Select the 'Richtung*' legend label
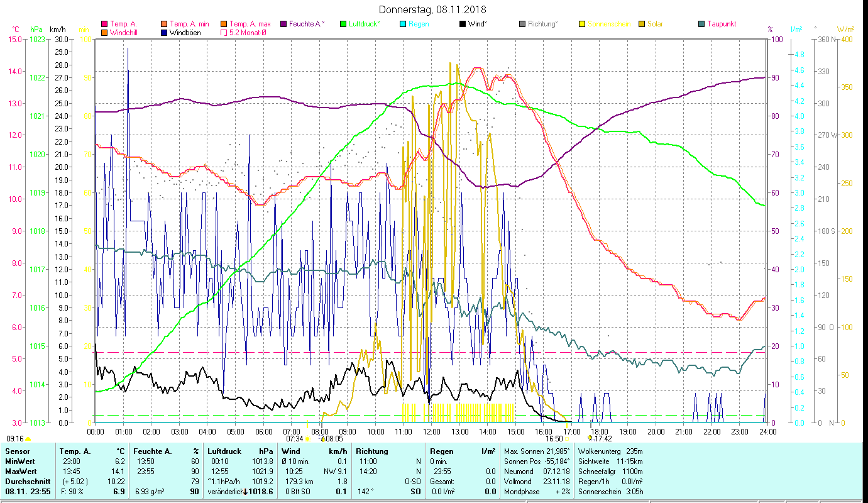Image resolution: width=868 pixels, height=503 pixels. coord(543,24)
